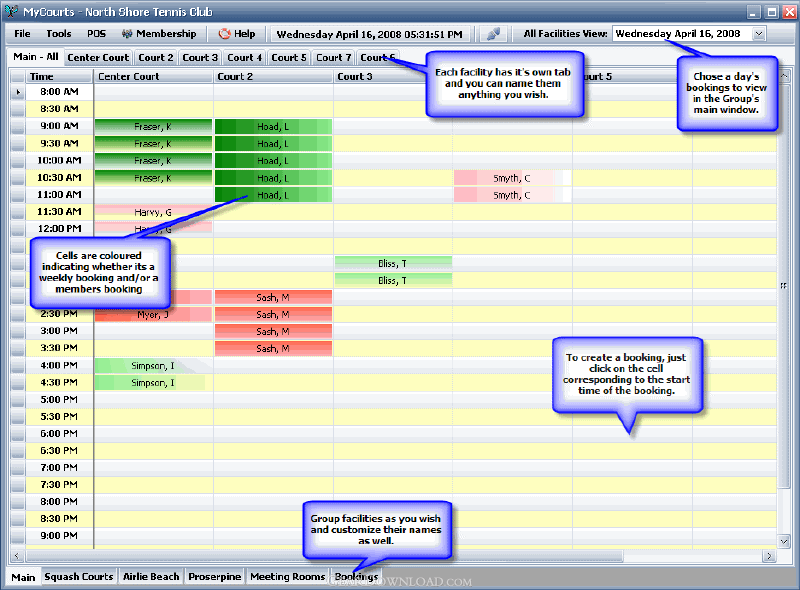Image resolution: width=800 pixels, height=590 pixels.
Task: Switch to the Squash Courts group tab
Action: pos(79,576)
